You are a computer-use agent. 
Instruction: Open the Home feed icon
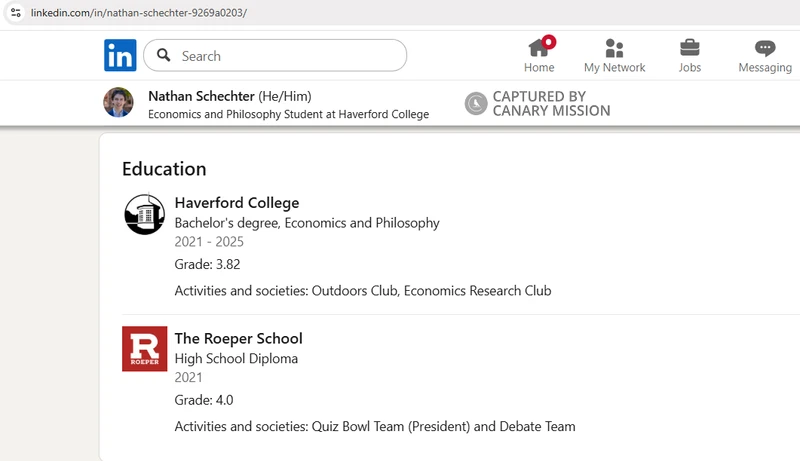click(x=541, y=47)
